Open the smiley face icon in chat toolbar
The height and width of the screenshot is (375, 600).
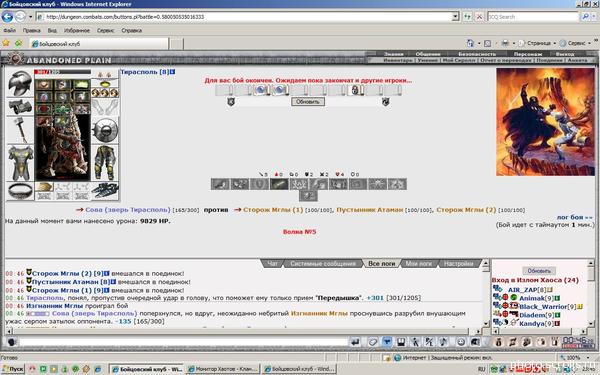[461, 342]
